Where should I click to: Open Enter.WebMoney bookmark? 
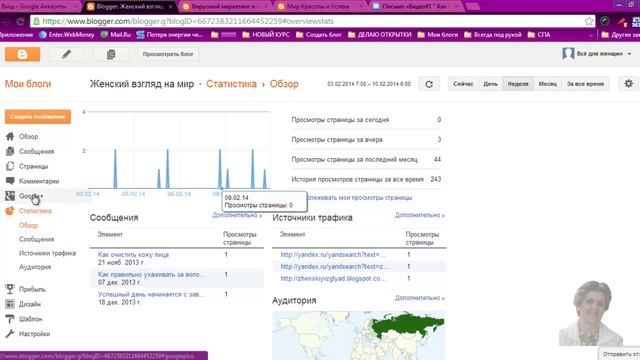(67, 35)
